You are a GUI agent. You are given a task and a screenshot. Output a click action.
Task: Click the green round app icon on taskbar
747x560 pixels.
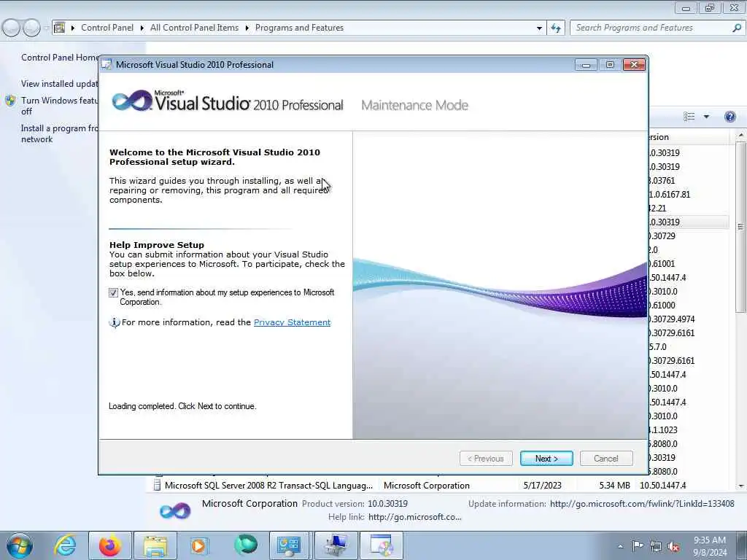246,545
